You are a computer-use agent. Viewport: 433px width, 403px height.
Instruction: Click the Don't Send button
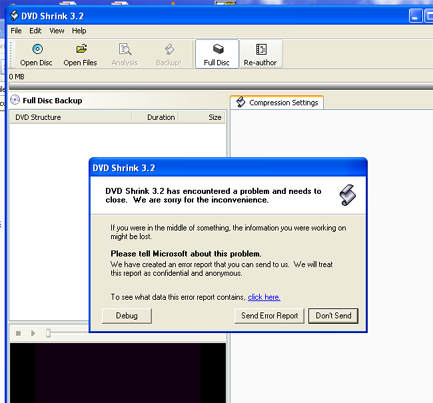pos(333,316)
